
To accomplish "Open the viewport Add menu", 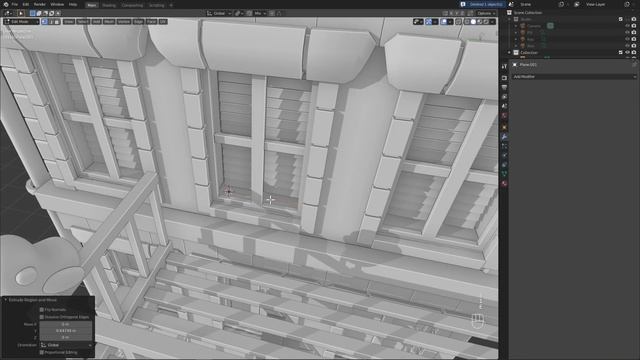I will tap(96, 22).
